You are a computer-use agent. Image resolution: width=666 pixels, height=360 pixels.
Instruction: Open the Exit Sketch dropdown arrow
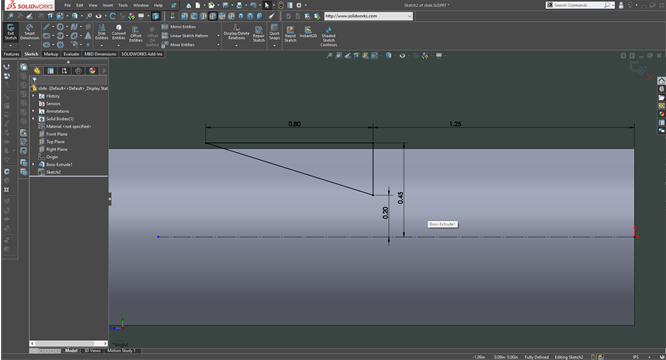(11, 45)
